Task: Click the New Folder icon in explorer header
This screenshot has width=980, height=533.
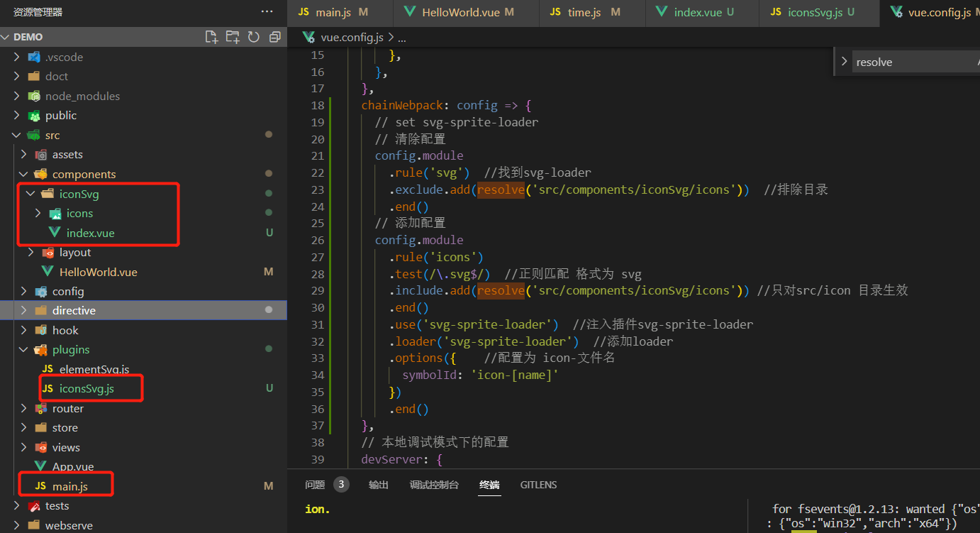Action: 233,37
